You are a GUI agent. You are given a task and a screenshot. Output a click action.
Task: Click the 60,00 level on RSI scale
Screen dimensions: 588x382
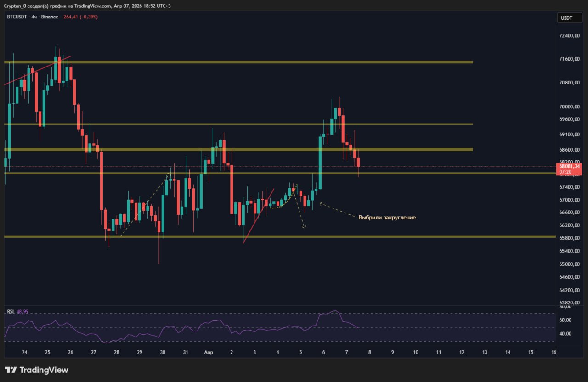[x=565, y=320]
